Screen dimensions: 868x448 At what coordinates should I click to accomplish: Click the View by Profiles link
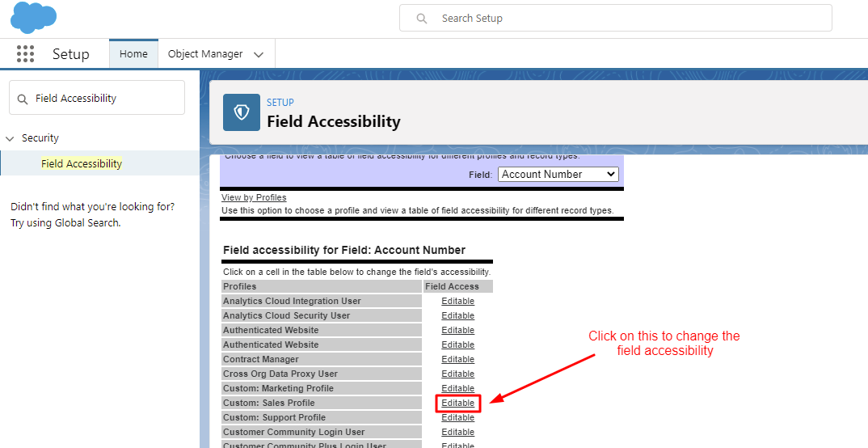(254, 197)
